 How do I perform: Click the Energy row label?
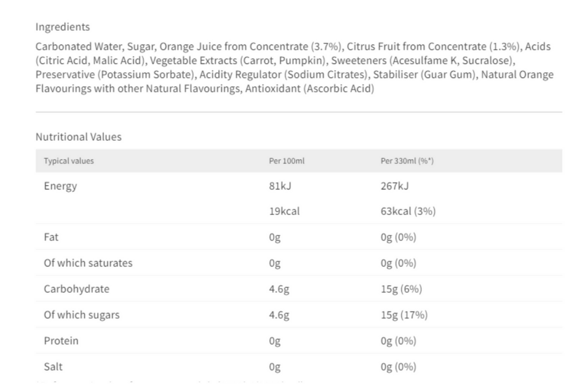[x=60, y=187]
